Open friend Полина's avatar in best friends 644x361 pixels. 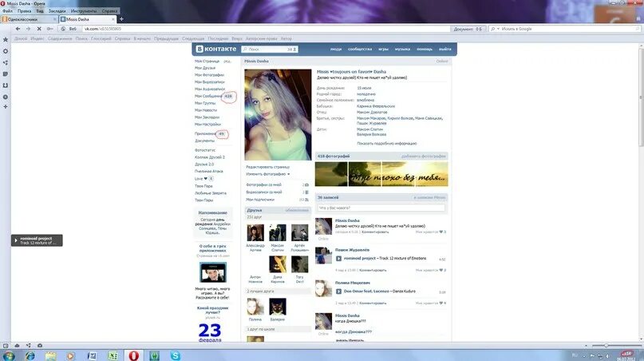point(255,307)
